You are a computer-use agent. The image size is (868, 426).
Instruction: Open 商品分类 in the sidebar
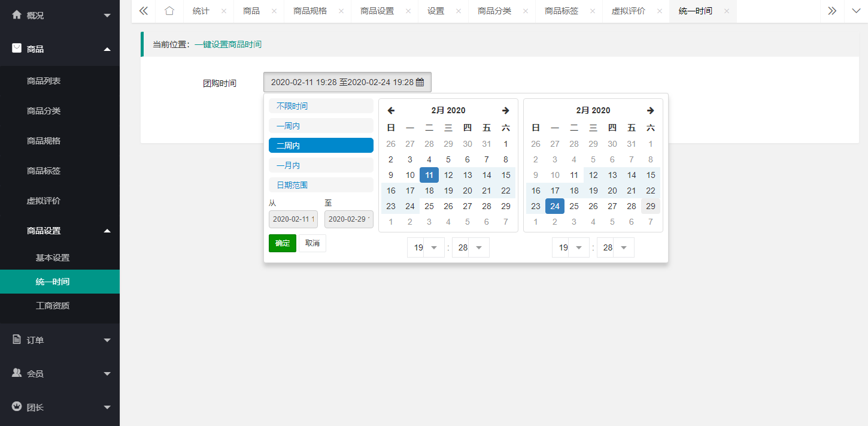(x=60, y=111)
